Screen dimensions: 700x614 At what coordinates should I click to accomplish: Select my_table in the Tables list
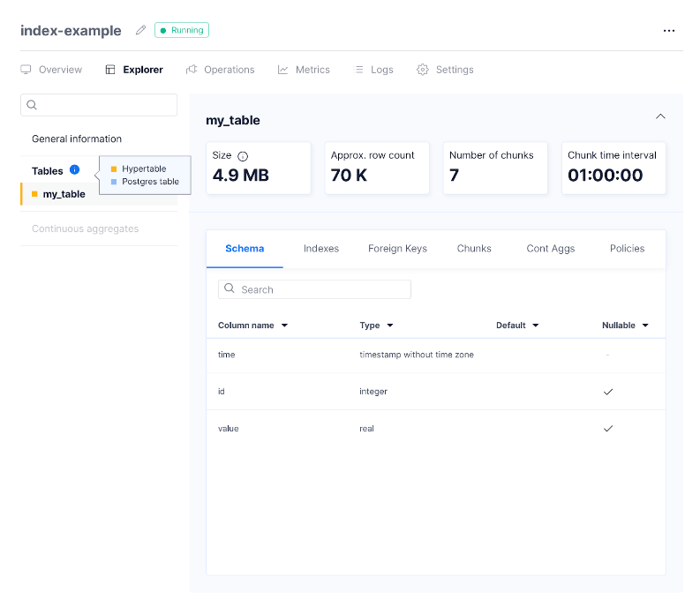(64, 194)
